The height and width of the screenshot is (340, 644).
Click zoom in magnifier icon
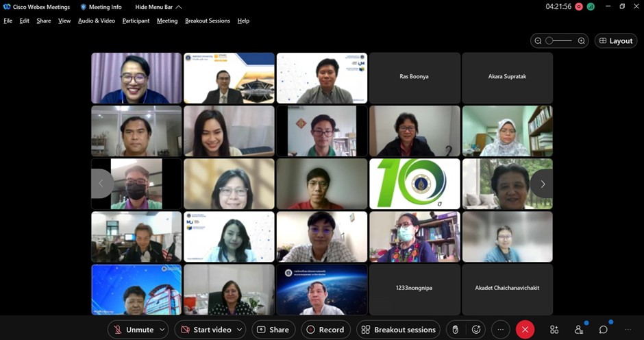click(x=582, y=41)
